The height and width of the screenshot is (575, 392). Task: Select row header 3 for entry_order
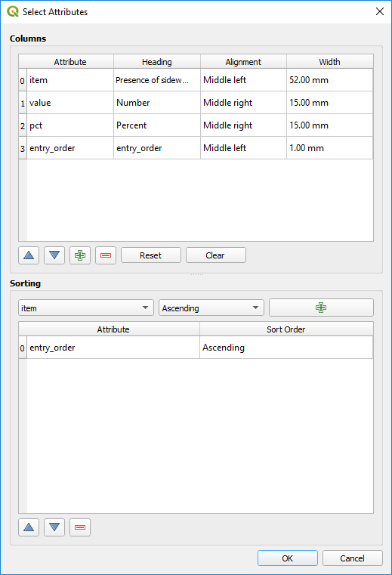pos(23,148)
